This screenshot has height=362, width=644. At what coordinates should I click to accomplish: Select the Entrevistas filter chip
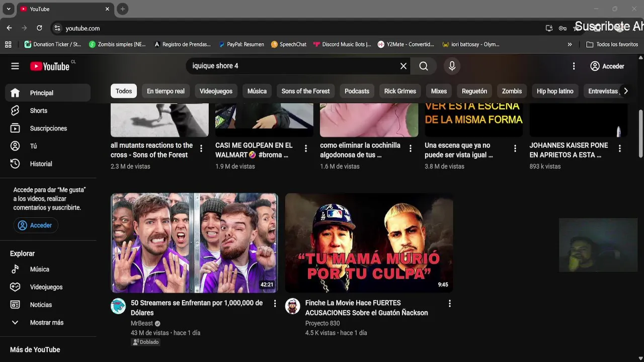tap(603, 91)
